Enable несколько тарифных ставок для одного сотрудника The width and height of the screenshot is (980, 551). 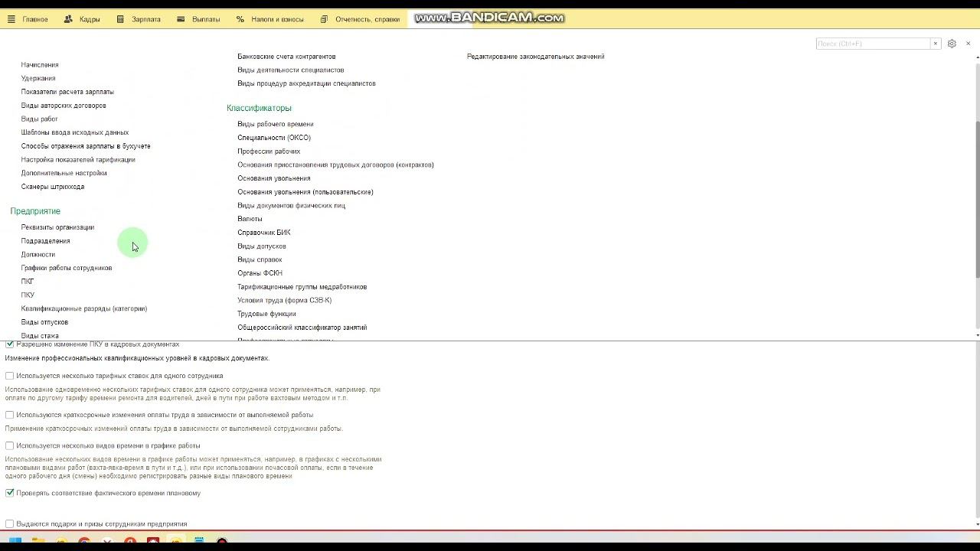click(10, 376)
